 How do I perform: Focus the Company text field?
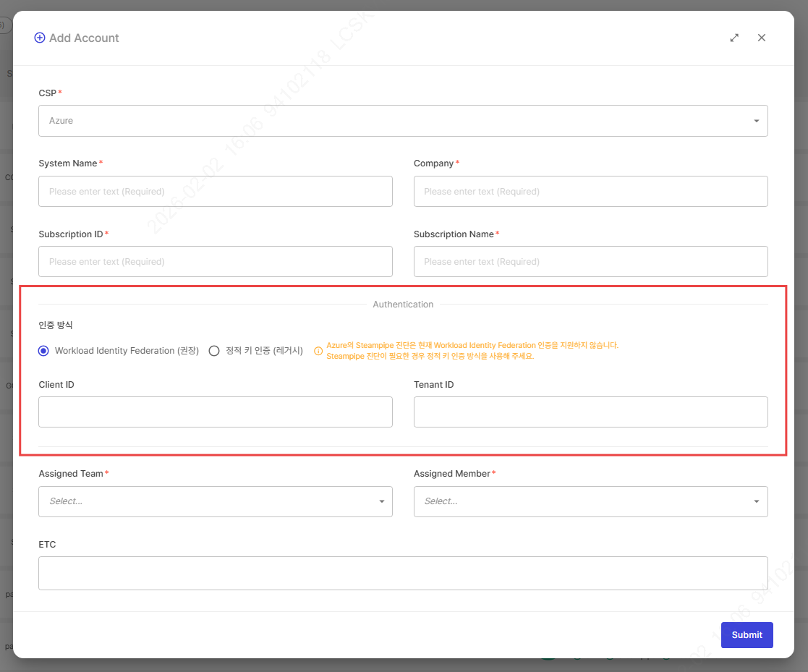pyautogui.click(x=590, y=192)
